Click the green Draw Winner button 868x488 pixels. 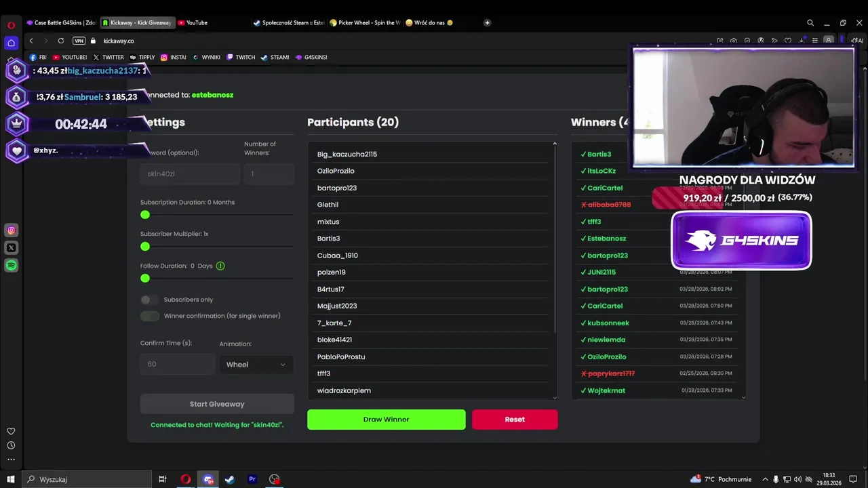[x=387, y=420]
